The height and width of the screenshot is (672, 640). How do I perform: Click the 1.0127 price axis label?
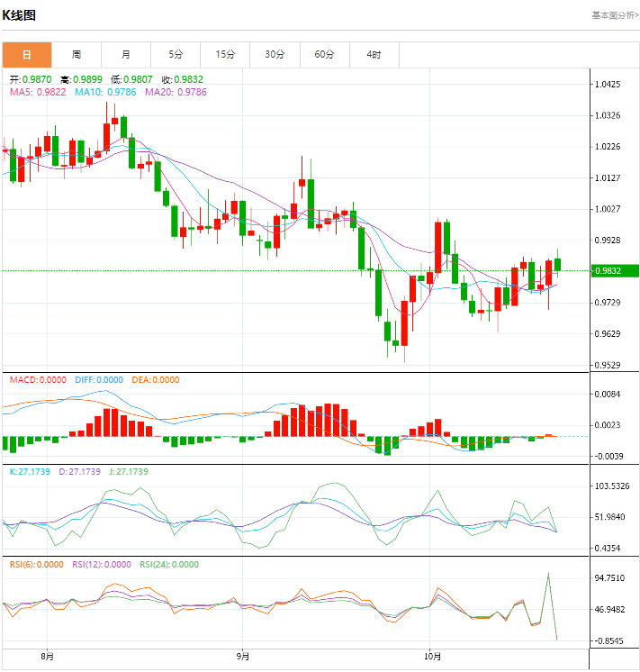tap(608, 178)
